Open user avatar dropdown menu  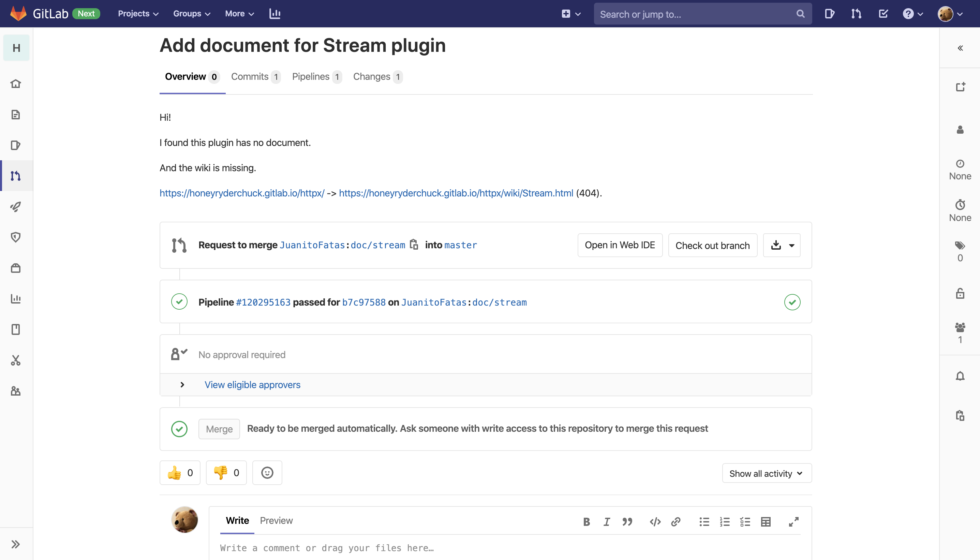point(950,14)
